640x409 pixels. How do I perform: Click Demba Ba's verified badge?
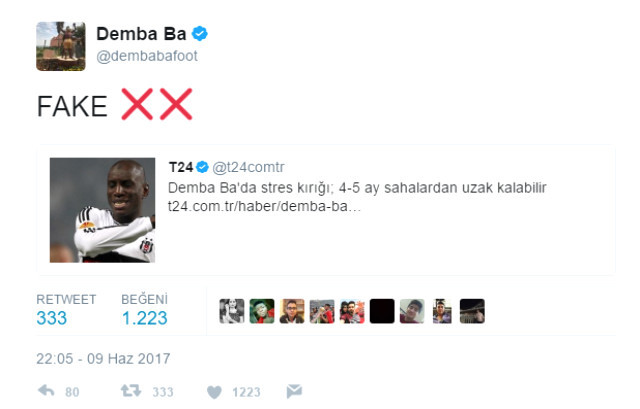pos(200,33)
